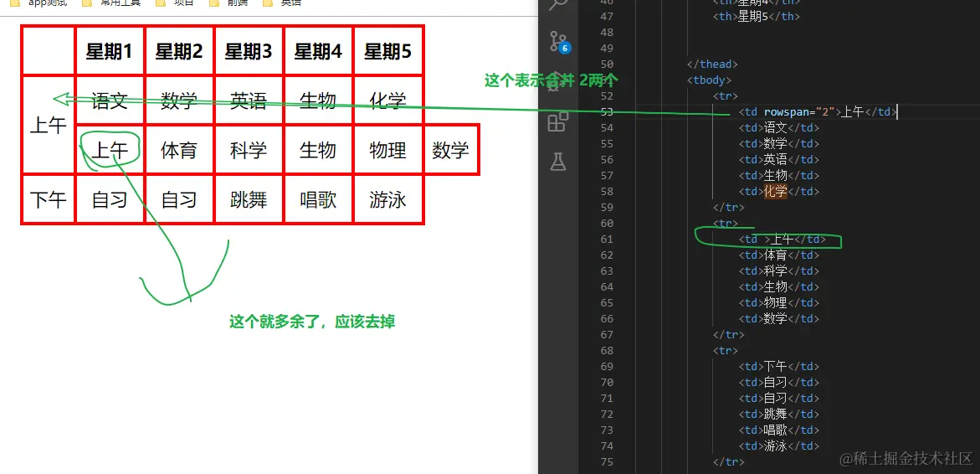The image size is (980, 474).
Task: Click <td>自习</td> on editor line 70
Action: pyautogui.click(x=779, y=383)
